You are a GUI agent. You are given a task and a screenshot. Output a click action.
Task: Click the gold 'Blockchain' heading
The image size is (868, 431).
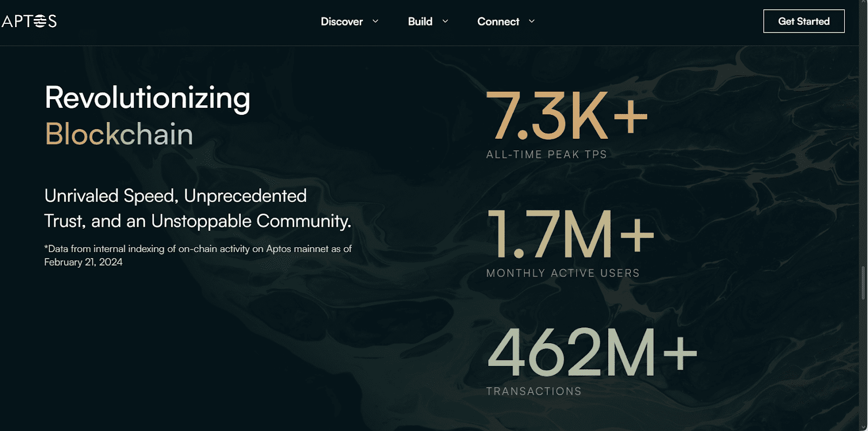point(119,134)
